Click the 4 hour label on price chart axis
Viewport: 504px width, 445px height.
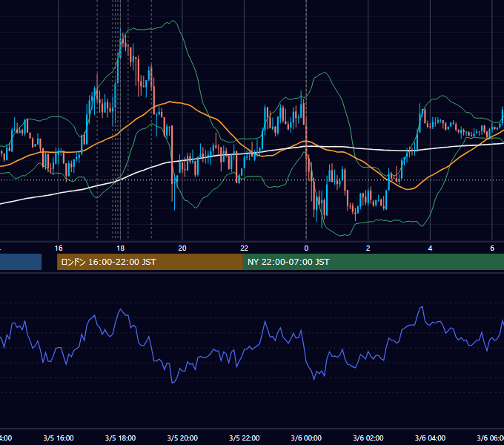point(430,248)
